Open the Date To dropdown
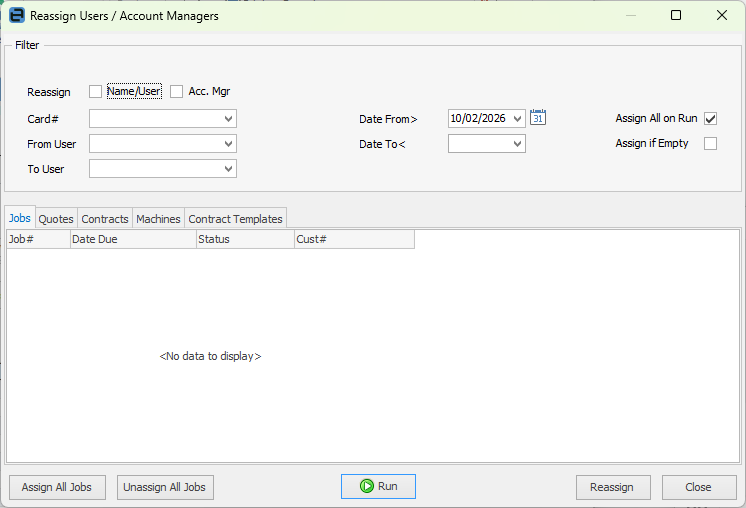The height and width of the screenshot is (508, 746). (x=517, y=144)
